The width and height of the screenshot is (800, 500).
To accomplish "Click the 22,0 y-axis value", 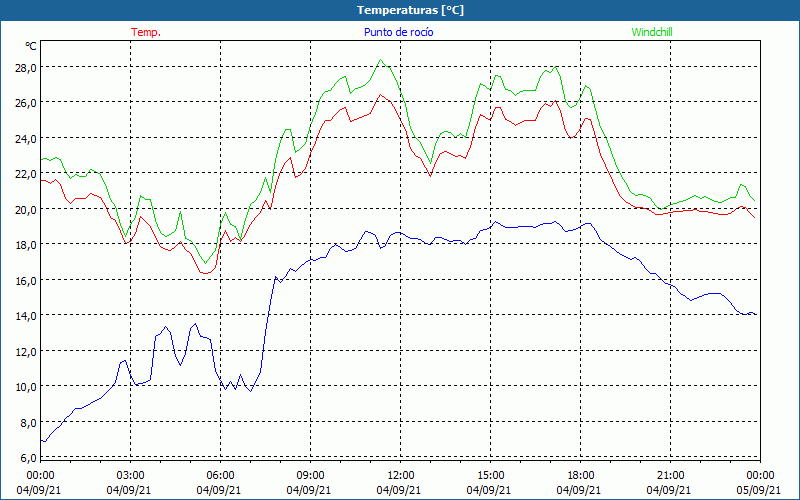I will [26, 173].
